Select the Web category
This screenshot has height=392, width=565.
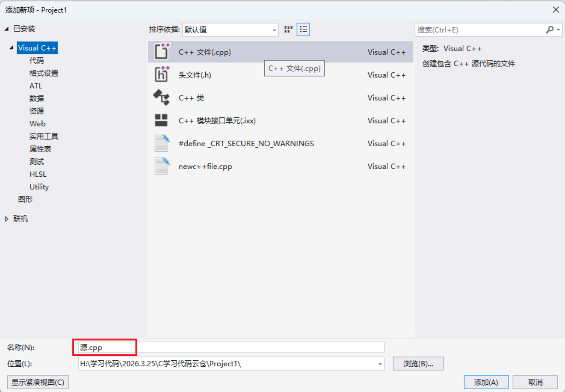coord(37,123)
